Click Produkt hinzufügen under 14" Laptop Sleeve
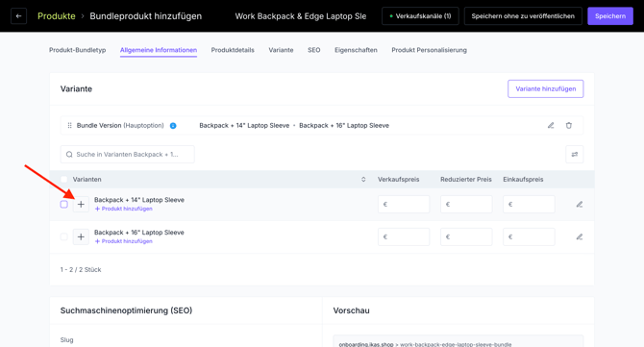 [x=124, y=209]
